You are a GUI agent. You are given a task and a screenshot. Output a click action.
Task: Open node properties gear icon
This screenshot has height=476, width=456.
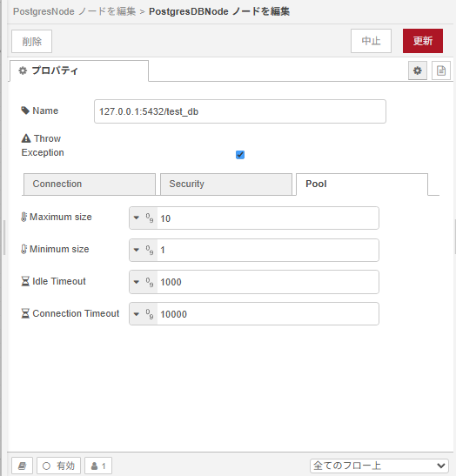[x=418, y=70]
